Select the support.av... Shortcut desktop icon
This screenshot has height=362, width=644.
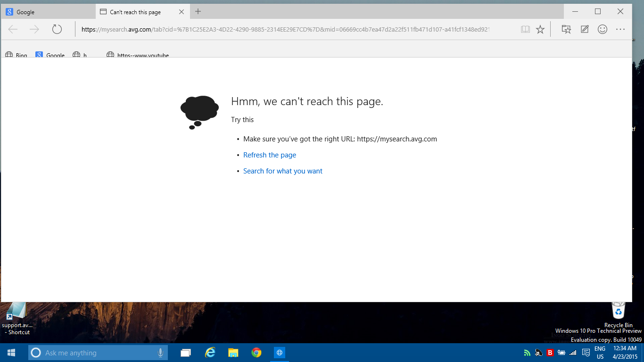pos(18,319)
